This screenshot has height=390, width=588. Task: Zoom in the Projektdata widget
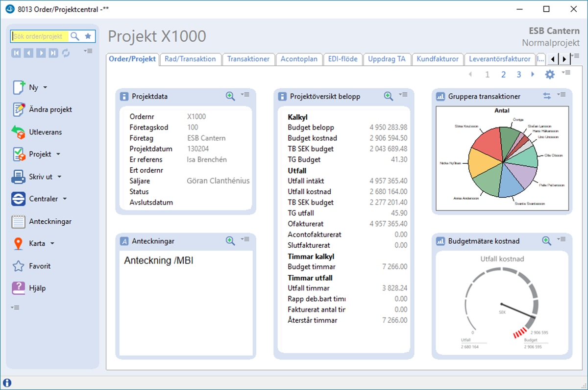pyautogui.click(x=230, y=96)
